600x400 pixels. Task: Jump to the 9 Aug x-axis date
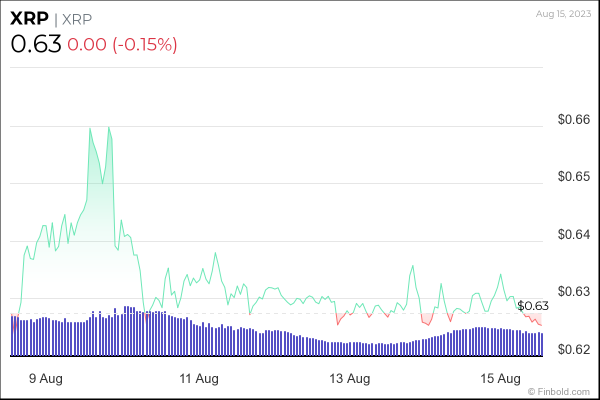[44, 378]
